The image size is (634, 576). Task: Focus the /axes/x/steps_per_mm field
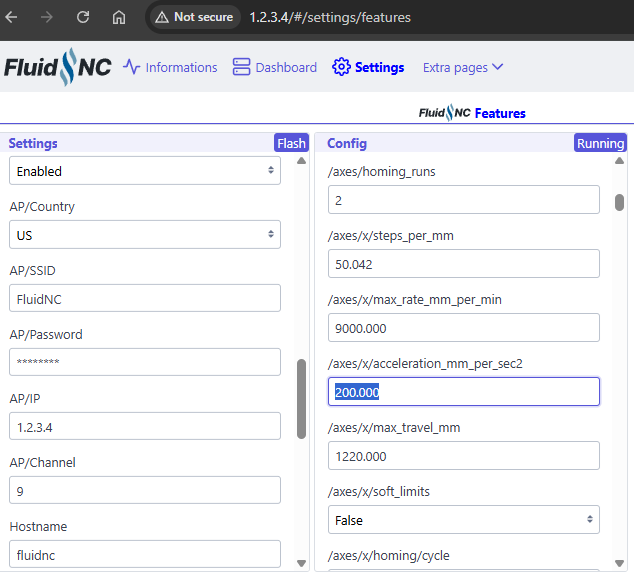pyautogui.click(x=463, y=264)
